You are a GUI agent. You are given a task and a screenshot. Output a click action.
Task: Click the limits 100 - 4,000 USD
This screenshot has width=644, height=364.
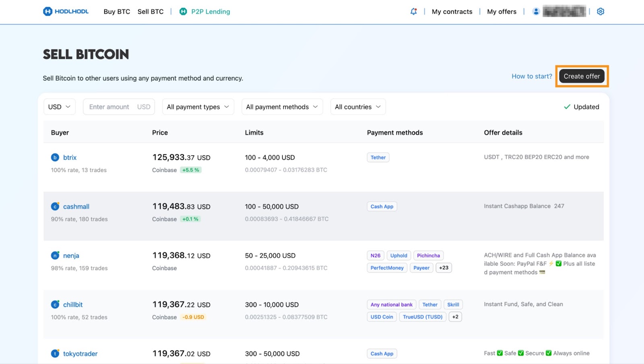(x=270, y=157)
